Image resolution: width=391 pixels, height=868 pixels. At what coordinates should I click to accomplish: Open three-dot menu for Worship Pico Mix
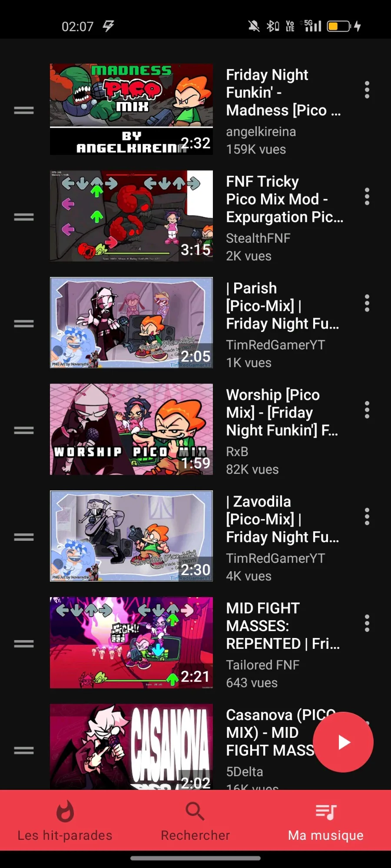(x=367, y=410)
